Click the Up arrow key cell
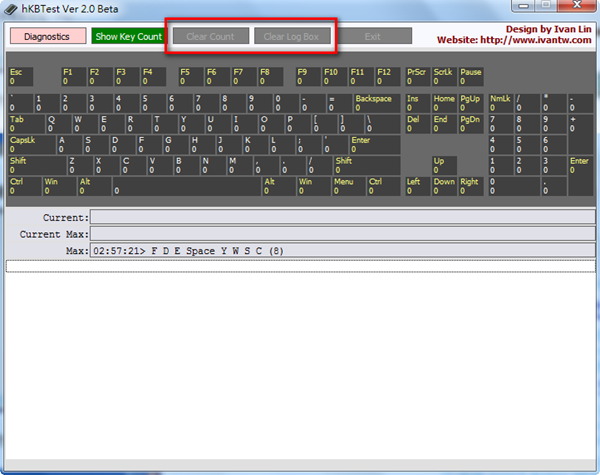Image resolution: width=600 pixels, height=475 pixels. click(443, 165)
